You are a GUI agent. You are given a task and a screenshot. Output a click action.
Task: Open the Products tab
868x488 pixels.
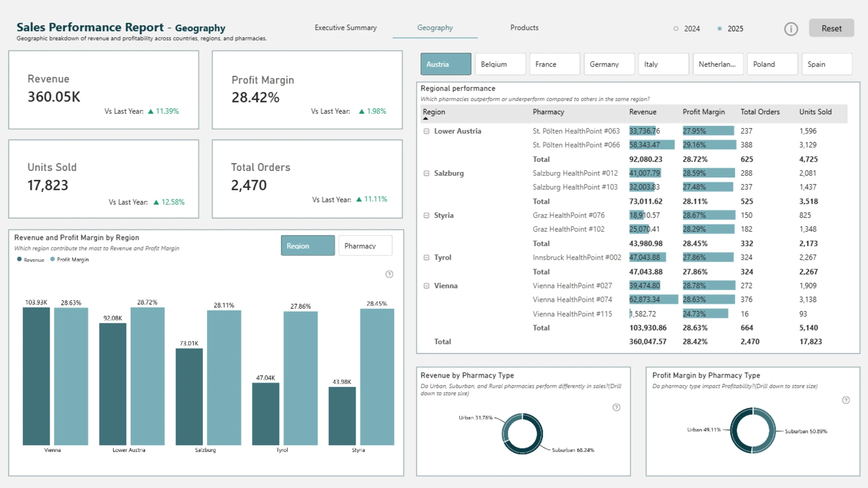[524, 28]
